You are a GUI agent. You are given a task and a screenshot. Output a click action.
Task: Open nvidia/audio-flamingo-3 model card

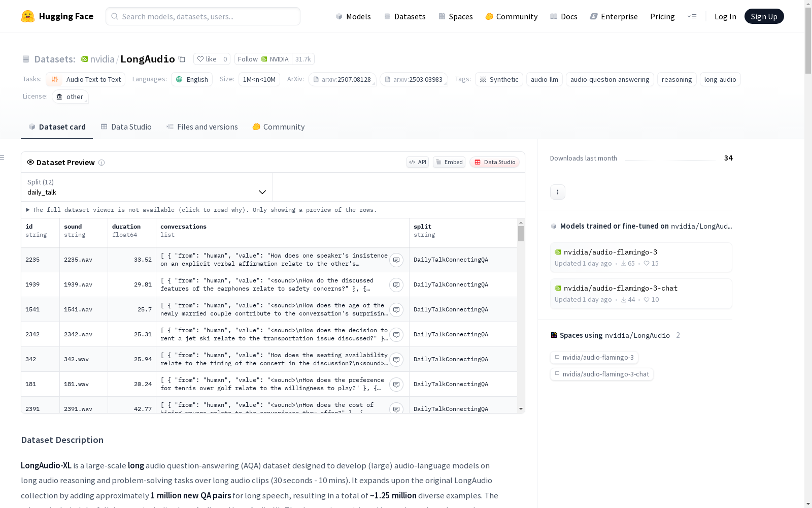click(641, 257)
